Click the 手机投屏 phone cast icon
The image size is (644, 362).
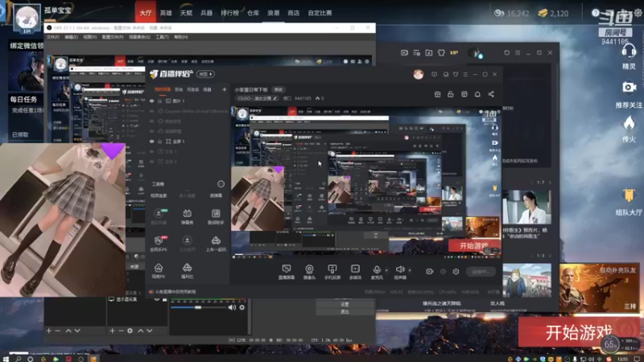(x=332, y=269)
